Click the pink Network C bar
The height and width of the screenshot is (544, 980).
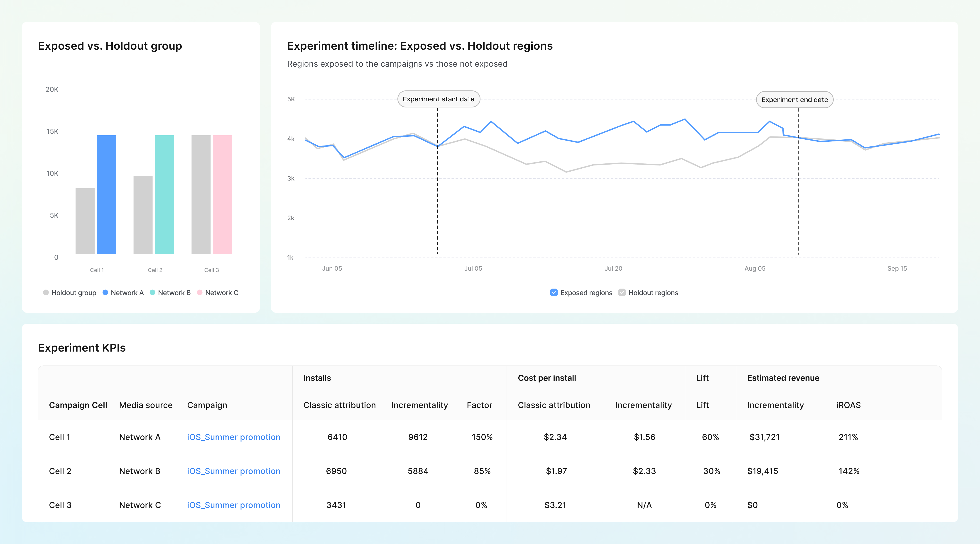[x=223, y=195]
